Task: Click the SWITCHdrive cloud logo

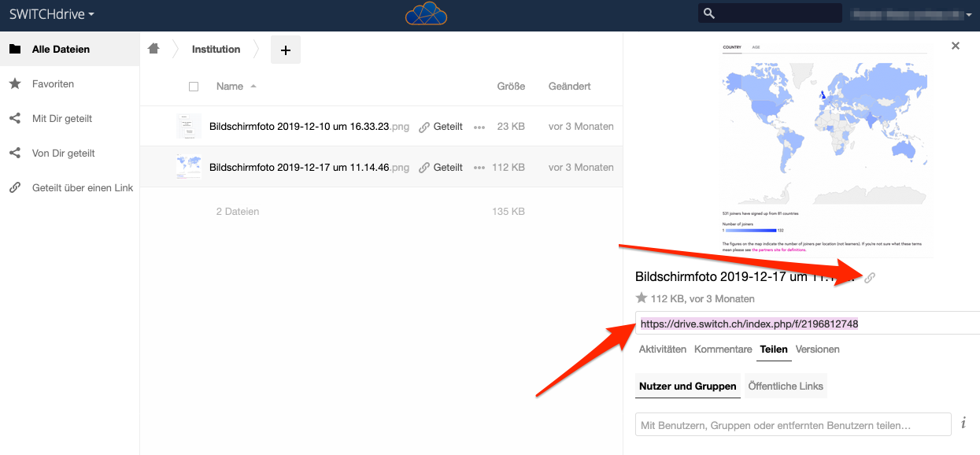Action: click(426, 14)
